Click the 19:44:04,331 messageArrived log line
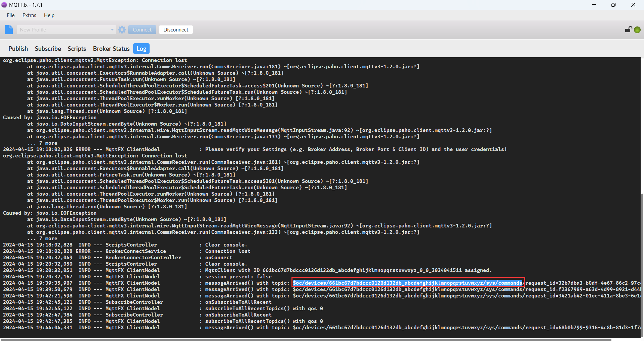 [321, 328]
